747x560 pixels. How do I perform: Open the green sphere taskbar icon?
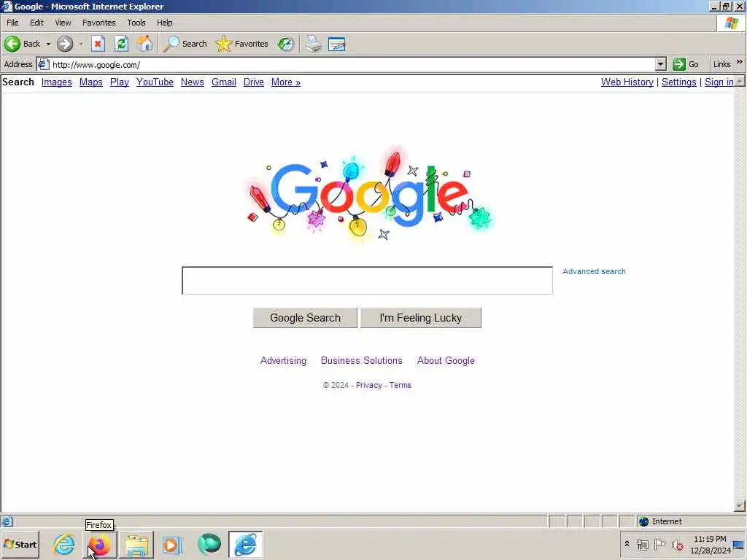(x=209, y=544)
